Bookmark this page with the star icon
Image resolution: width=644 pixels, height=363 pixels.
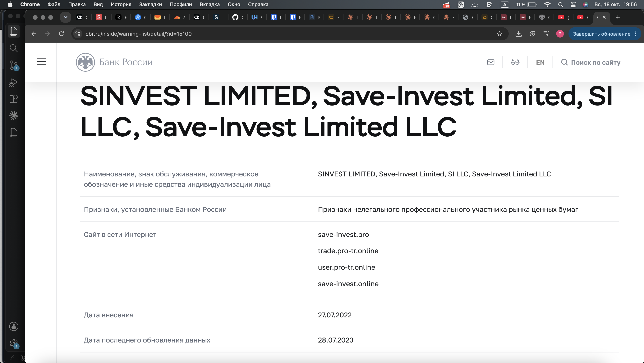pos(499,34)
